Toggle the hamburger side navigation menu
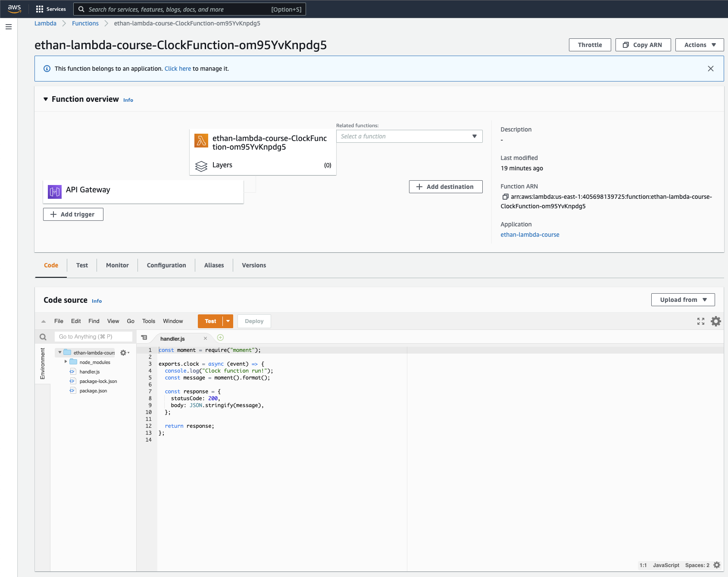This screenshot has width=728, height=577. [9, 27]
